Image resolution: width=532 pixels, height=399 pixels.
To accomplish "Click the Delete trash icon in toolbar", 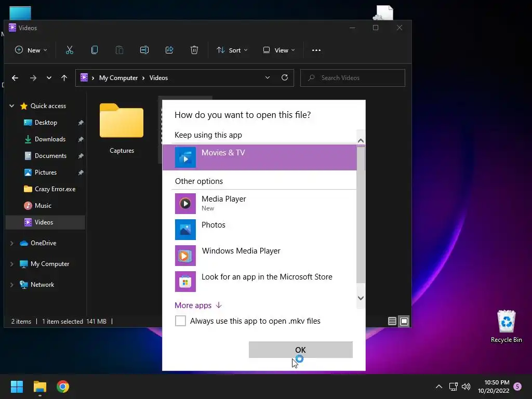I will 194,50.
